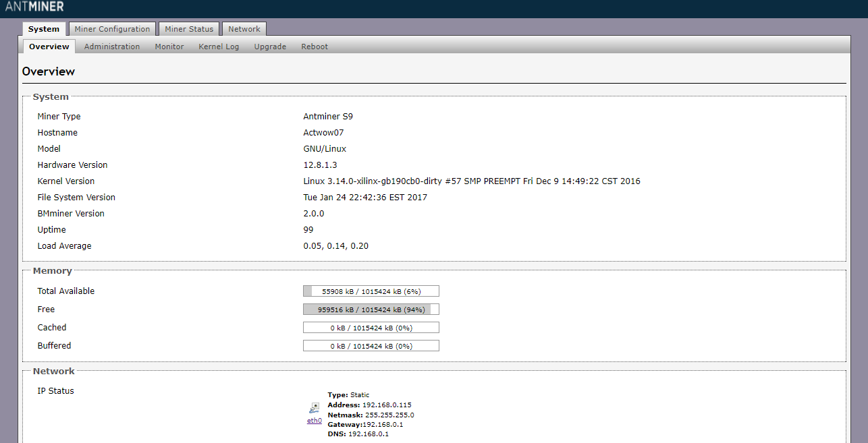Screen dimensions: 868x443
Task: Select the hostname 'Actwow07'
Action: pyautogui.click(x=323, y=133)
